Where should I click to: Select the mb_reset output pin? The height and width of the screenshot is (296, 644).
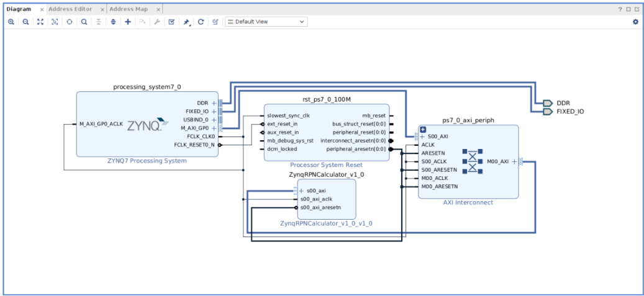coord(374,115)
